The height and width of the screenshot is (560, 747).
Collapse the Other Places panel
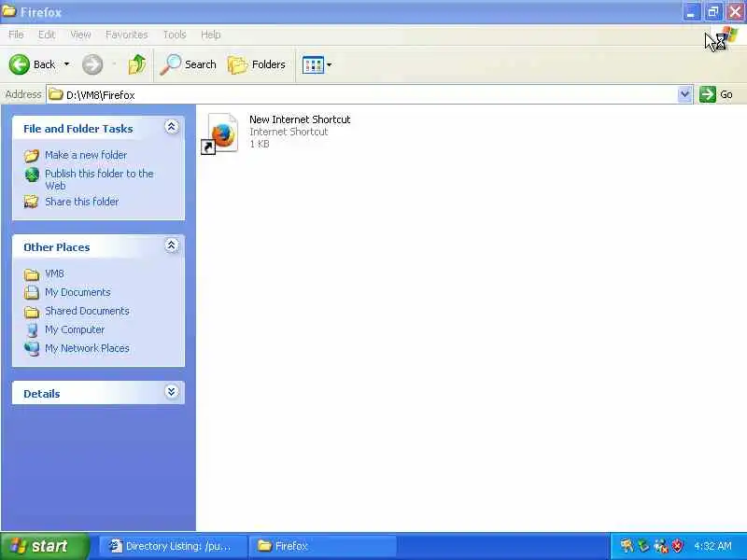(x=172, y=245)
